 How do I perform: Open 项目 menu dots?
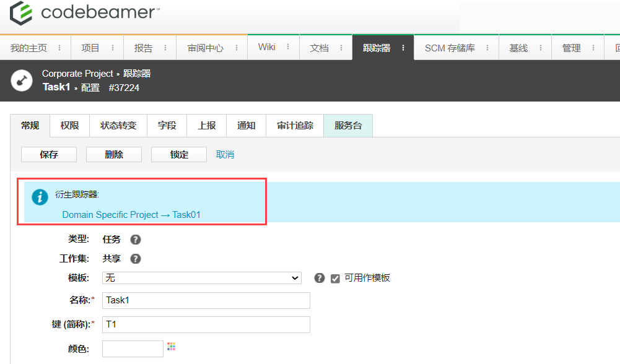[113, 48]
